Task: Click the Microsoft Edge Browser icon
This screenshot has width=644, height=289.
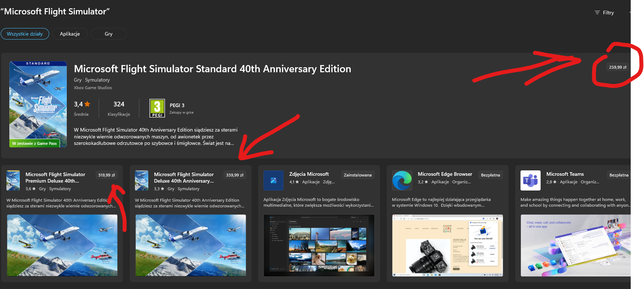Action: point(402,180)
